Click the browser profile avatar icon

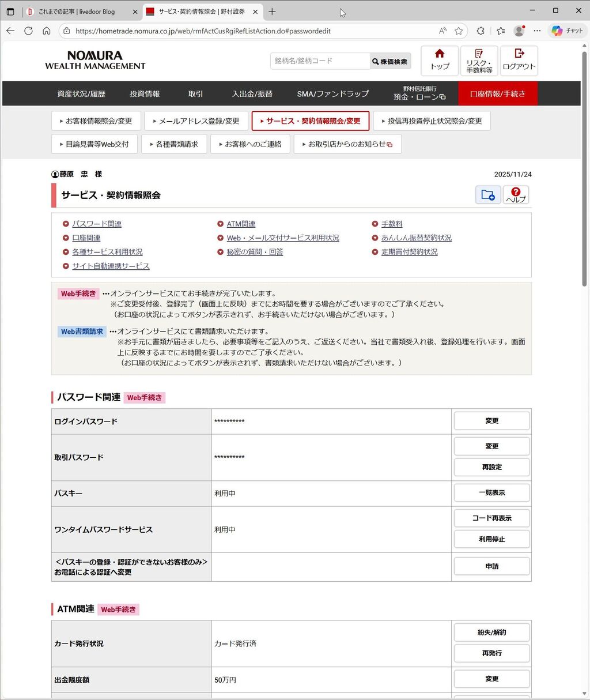(519, 31)
